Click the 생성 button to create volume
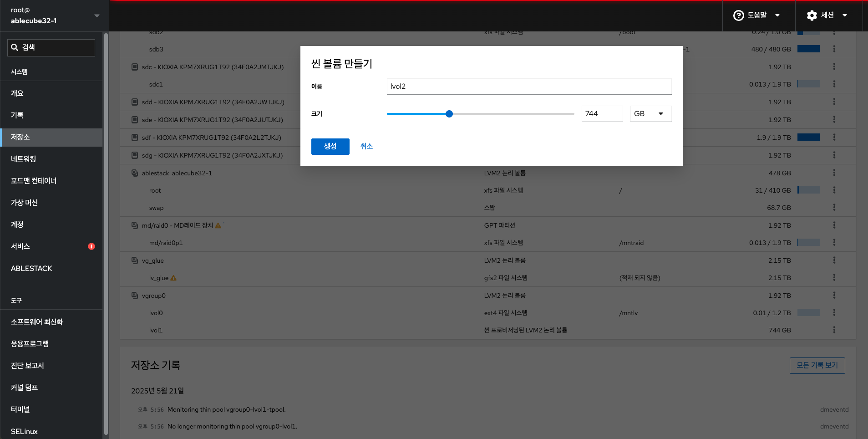The image size is (868, 439). coord(330,146)
